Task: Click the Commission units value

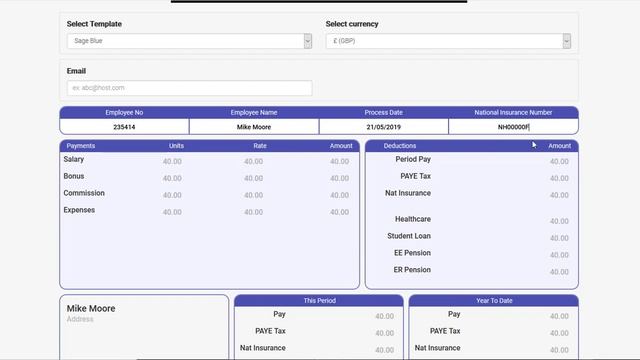Action: [172, 195]
